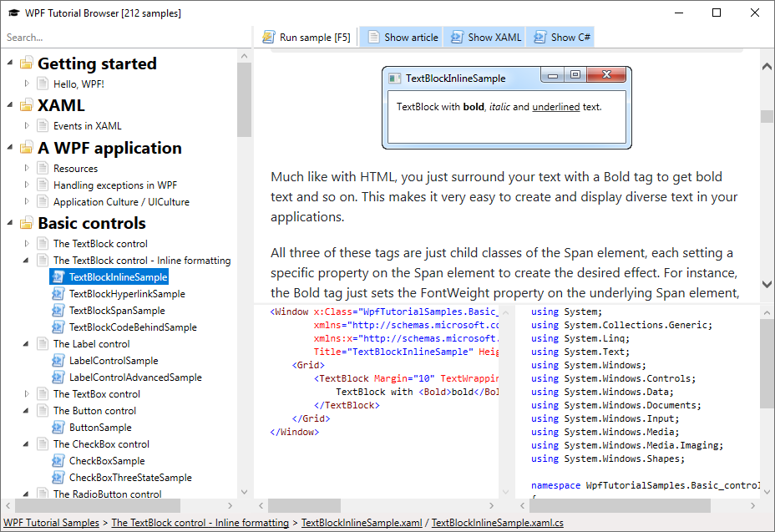Expand the Resources node under A WPF application
Image resolution: width=775 pixels, height=532 pixels.
click(x=25, y=168)
